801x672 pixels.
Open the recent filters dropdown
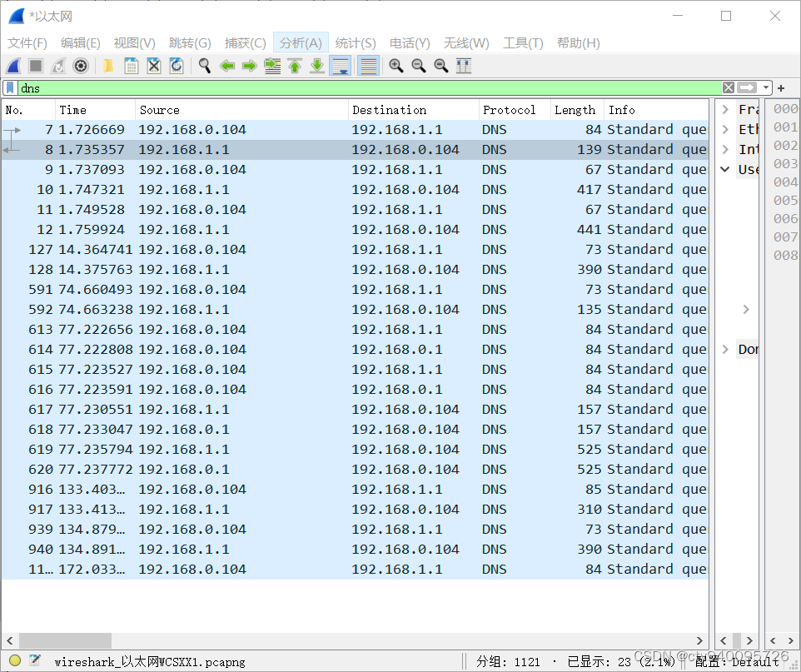[x=765, y=88]
